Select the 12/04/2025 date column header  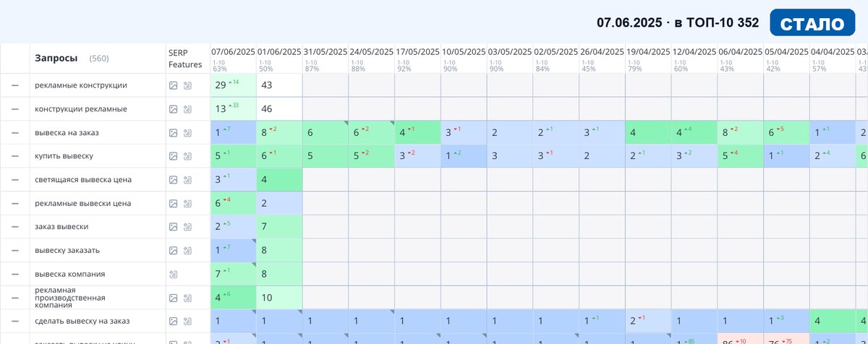click(x=695, y=52)
